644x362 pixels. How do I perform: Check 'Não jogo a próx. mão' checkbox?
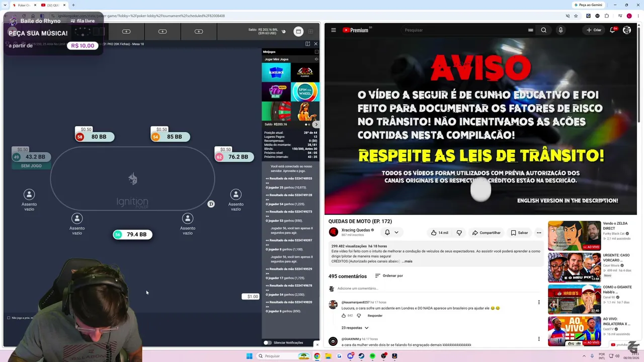[x=9, y=318]
